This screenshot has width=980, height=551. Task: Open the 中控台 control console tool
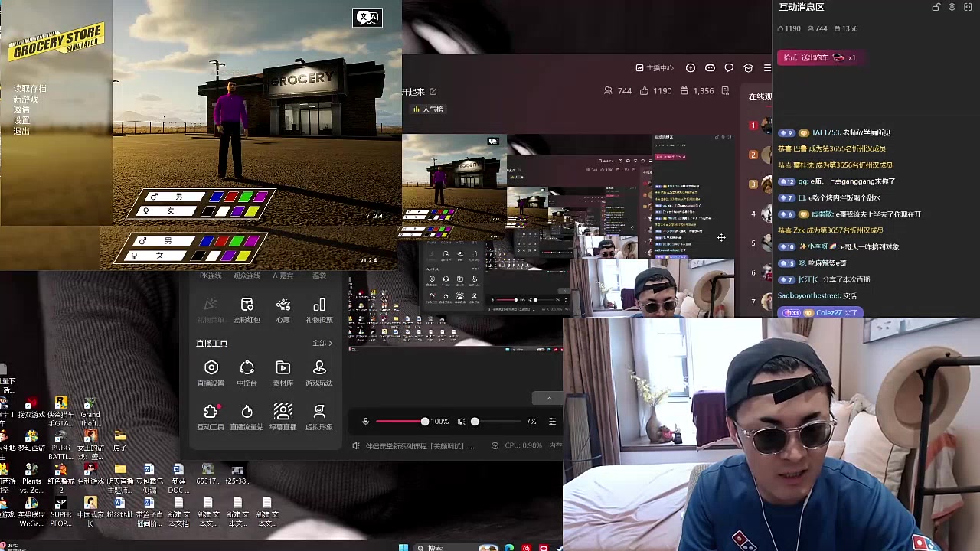point(247,373)
